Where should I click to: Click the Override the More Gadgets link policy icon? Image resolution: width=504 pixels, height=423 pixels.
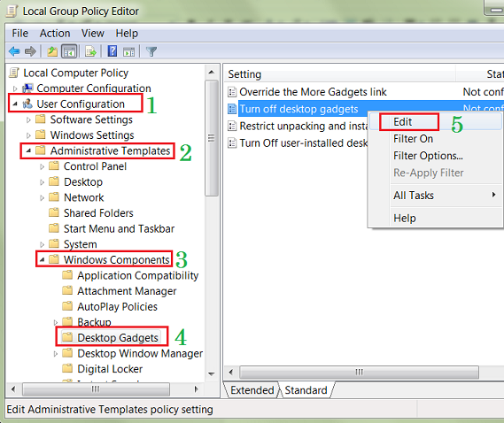pos(232,92)
